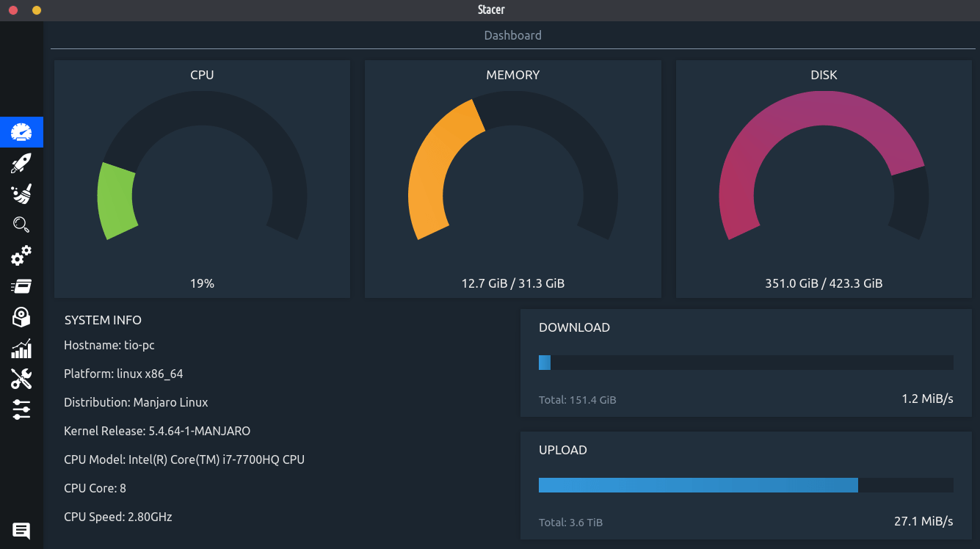Open Settings via the sliders icon

(21, 410)
